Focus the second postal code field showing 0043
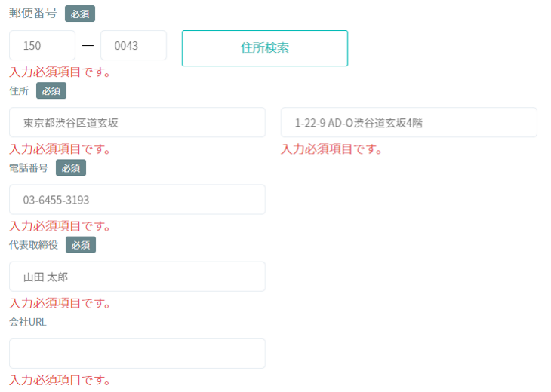 point(134,45)
